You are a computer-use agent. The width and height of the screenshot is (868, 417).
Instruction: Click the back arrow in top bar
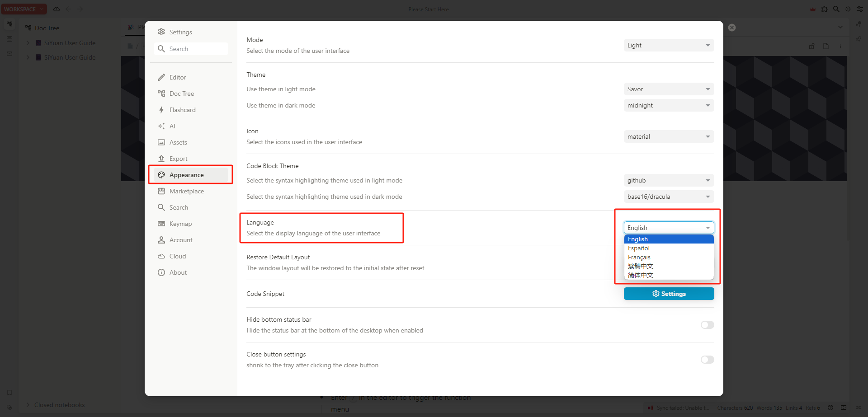pyautogui.click(x=68, y=9)
